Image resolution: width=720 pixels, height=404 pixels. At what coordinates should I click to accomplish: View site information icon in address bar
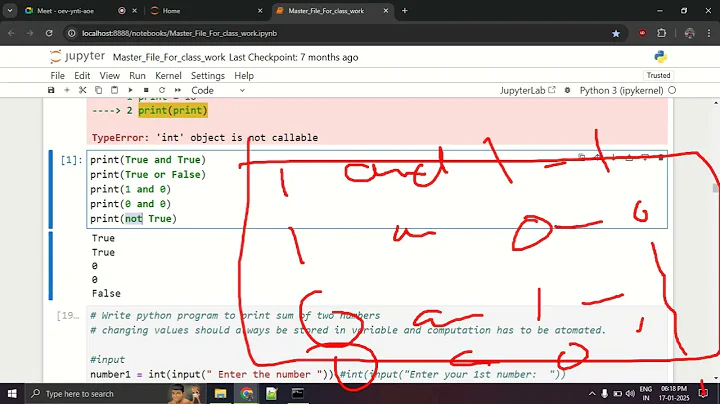(x=72, y=34)
